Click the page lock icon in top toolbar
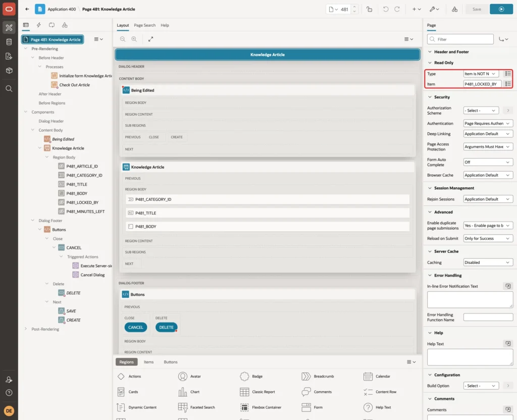This screenshot has height=420, width=517. point(369,9)
